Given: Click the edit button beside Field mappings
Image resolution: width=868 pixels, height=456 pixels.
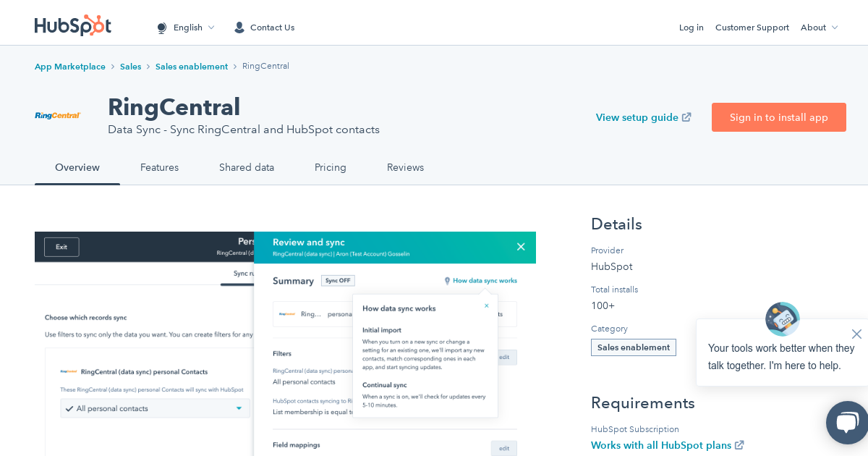Looking at the screenshot, I should [x=504, y=448].
